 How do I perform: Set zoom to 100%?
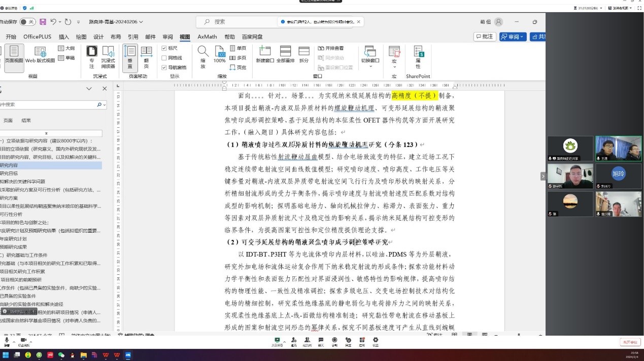click(x=220, y=55)
